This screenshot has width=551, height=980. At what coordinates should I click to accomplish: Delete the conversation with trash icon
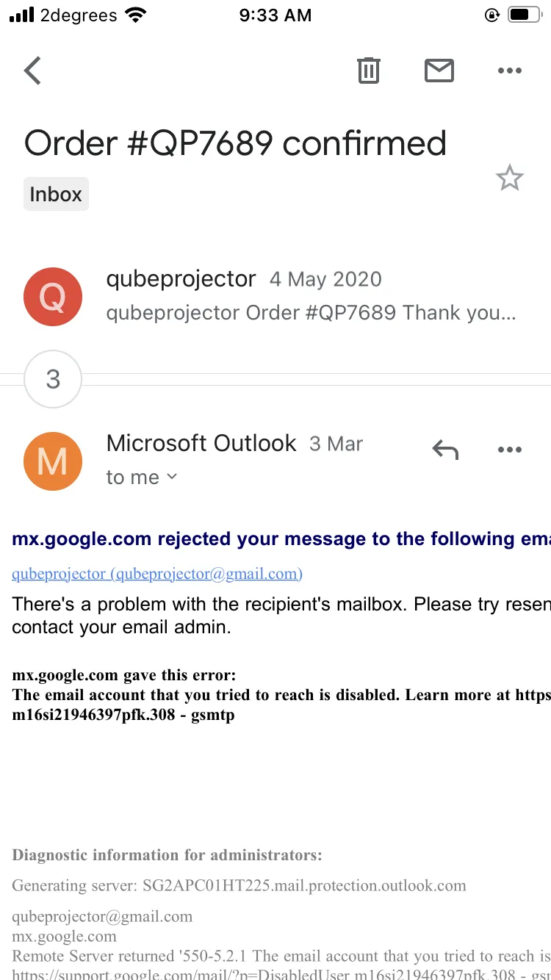point(368,71)
